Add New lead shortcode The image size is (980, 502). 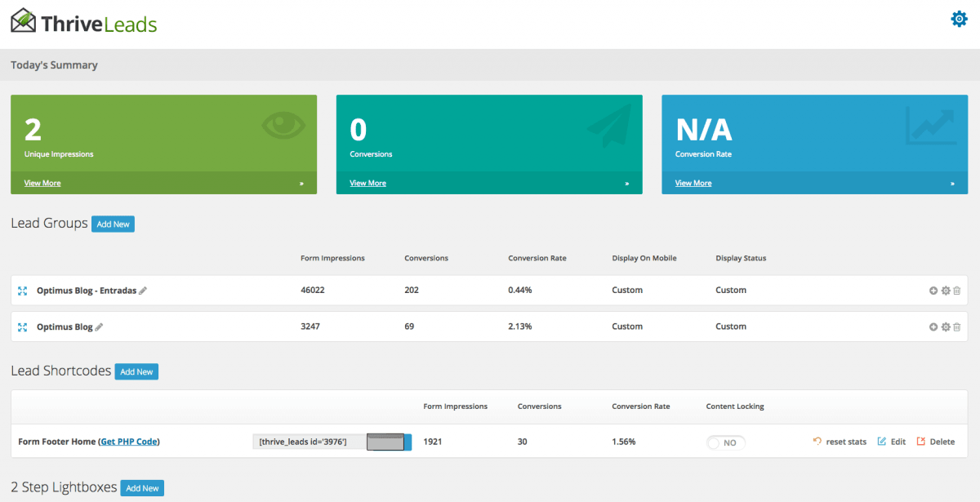(136, 371)
